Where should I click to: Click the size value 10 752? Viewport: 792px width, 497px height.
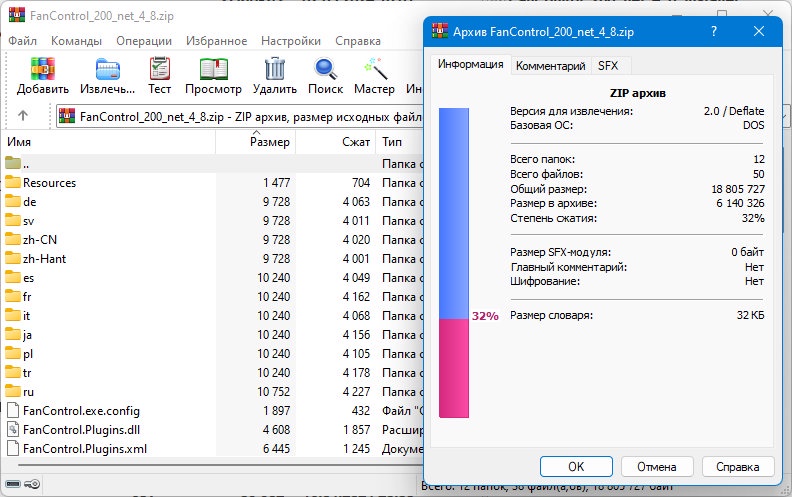pyautogui.click(x=274, y=392)
